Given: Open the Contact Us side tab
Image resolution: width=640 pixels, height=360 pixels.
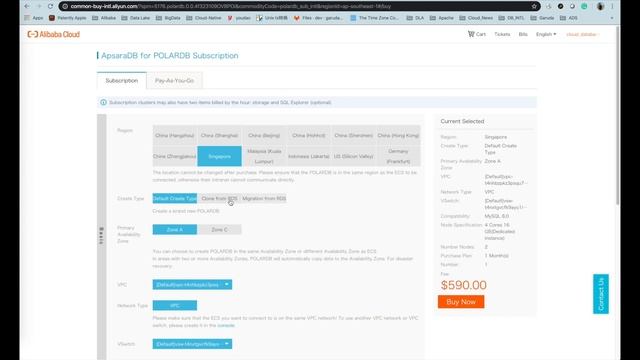Looking at the screenshot, I should [601, 294].
